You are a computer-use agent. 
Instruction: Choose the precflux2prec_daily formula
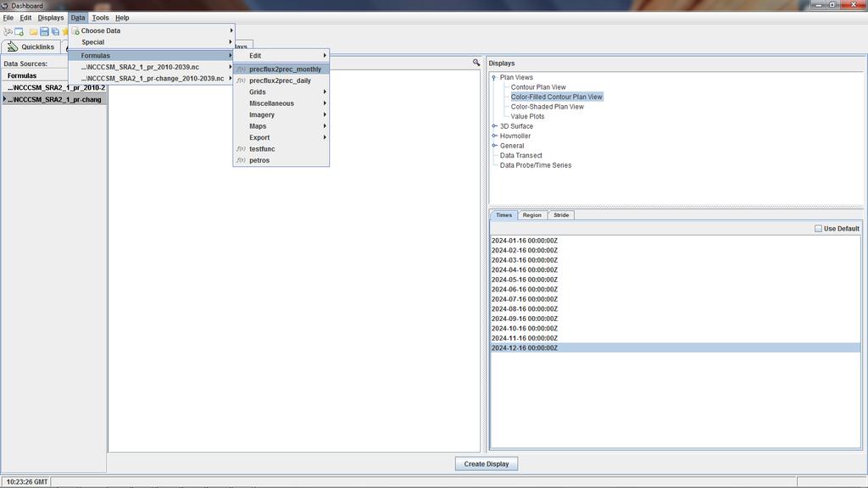(x=281, y=80)
